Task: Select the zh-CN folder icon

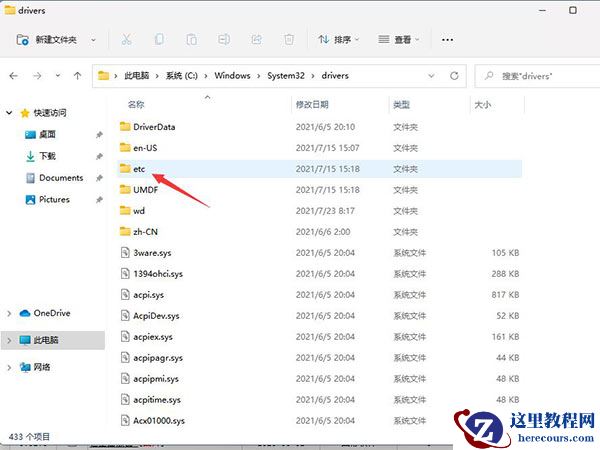Action: coord(125,232)
